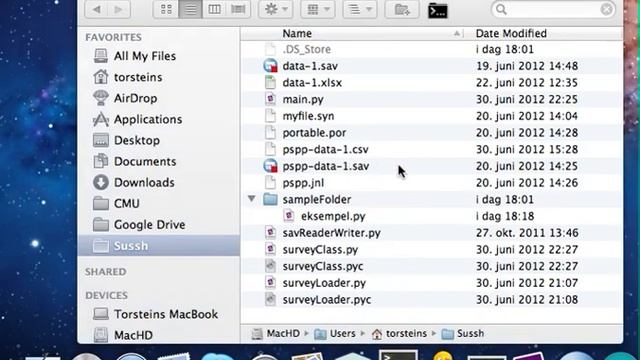Switch to Cover Flow view mode
This screenshot has width=640, height=360.
pyautogui.click(x=238, y=9)
